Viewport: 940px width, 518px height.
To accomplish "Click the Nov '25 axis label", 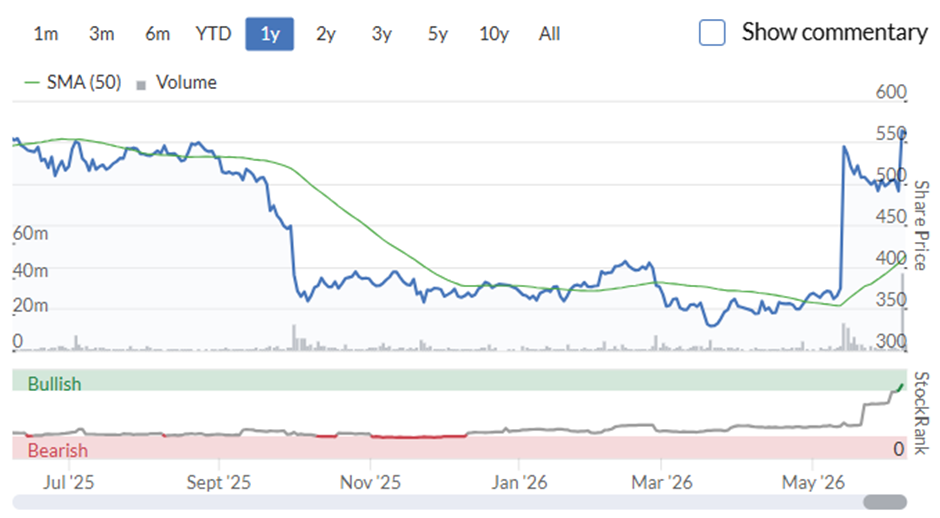I will coord(370,482).
